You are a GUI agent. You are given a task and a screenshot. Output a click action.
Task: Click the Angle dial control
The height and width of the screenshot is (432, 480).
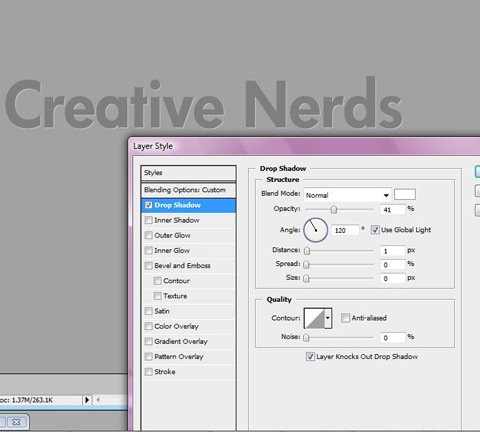315,230
